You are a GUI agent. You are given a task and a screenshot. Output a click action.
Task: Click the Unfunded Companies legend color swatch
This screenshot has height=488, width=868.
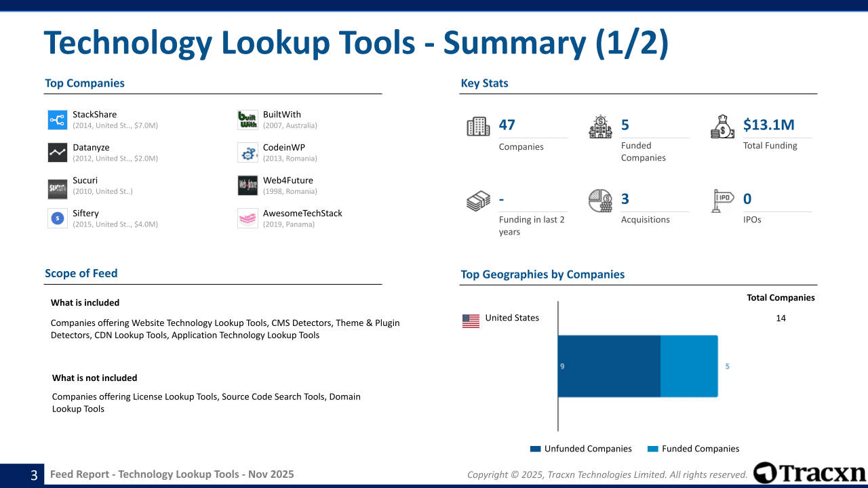536,449
